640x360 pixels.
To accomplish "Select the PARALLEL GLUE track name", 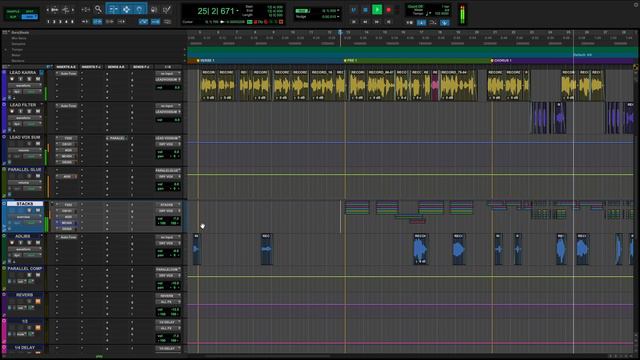I will coord(25,170).
